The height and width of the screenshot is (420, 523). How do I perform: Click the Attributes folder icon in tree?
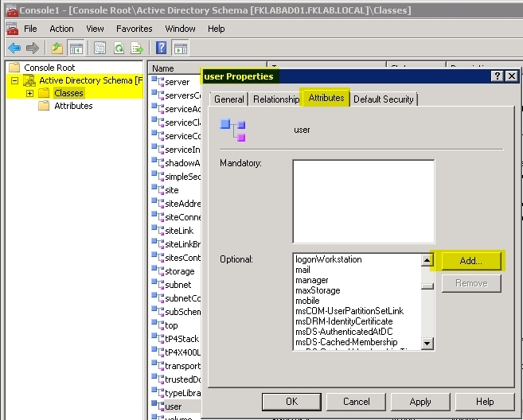[44, 106]
